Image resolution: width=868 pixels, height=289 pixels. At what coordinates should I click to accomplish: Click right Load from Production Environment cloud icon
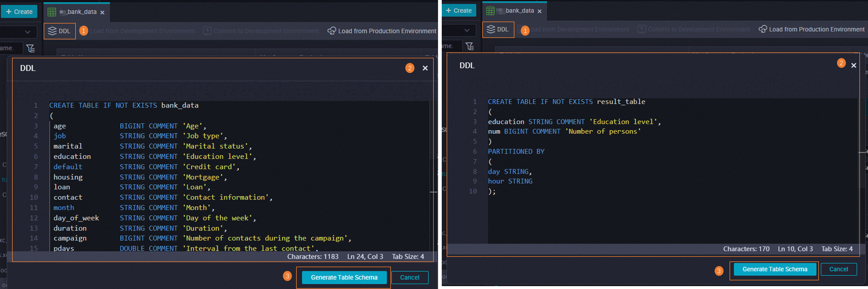coord(763,29)
